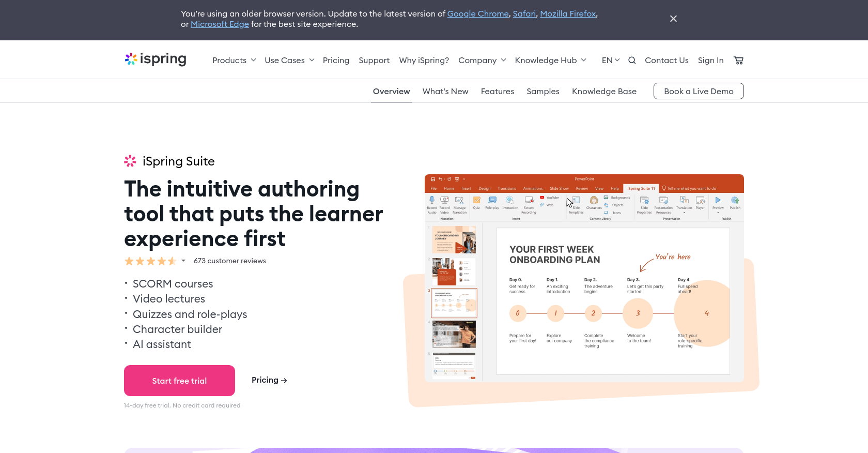Click the Day 3 circle in the slide
The image size is (868, 453).
[638, 313]
